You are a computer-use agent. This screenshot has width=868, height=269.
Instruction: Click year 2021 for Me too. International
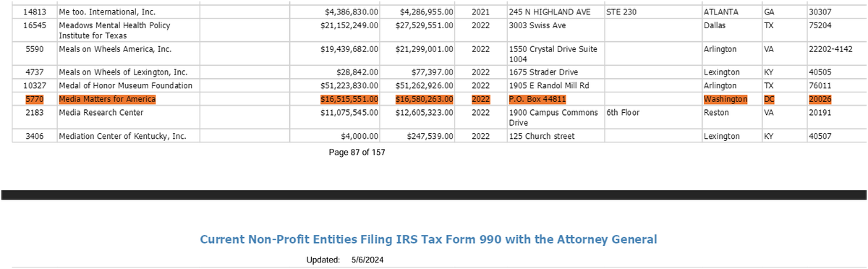point(480,12)
